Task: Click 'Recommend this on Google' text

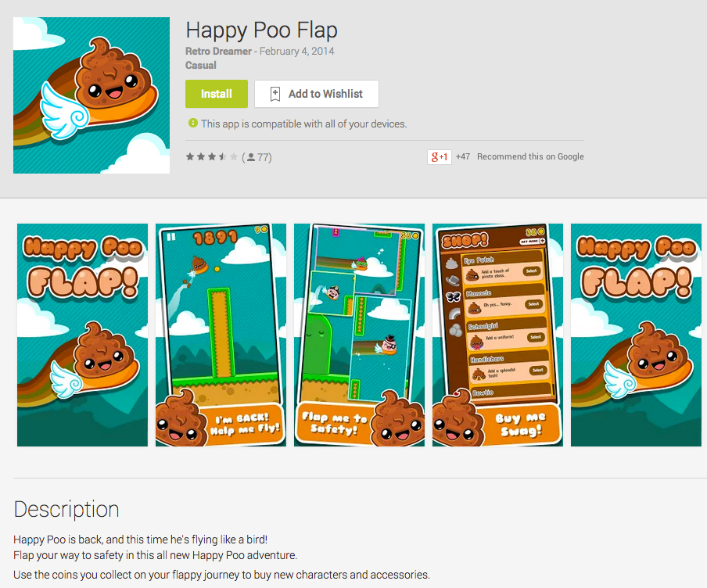Action: [x=531, y=156]
